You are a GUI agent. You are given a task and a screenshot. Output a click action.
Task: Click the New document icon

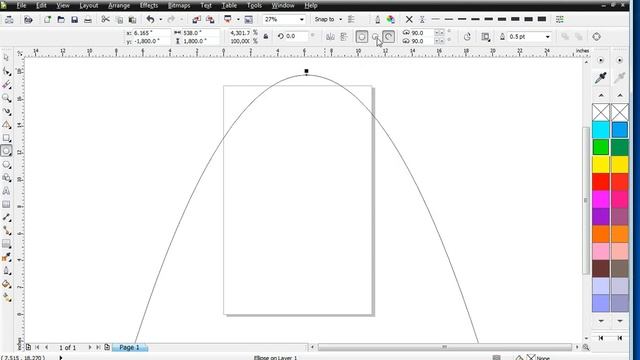pyautogui.click(x=47, y=19)
